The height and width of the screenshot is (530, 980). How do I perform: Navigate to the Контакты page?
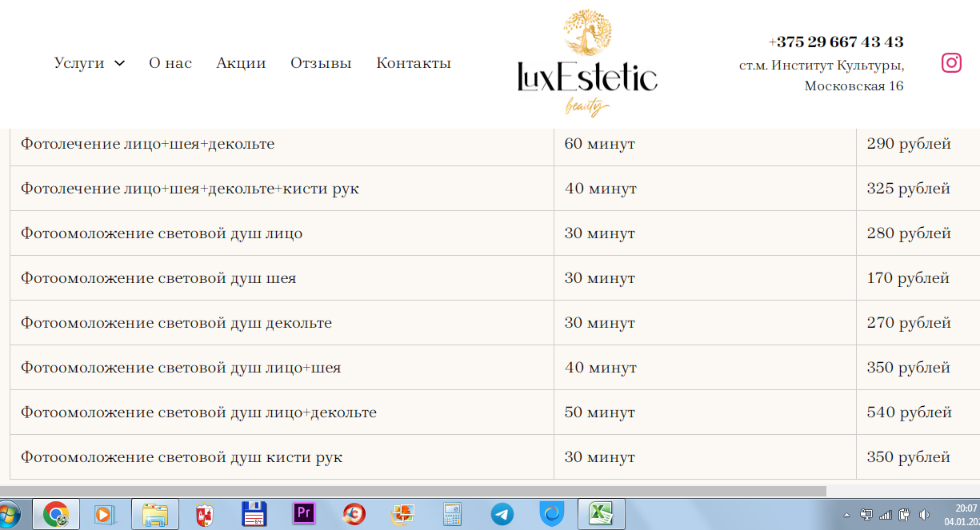pyautogui.click(x=414, y=63)
